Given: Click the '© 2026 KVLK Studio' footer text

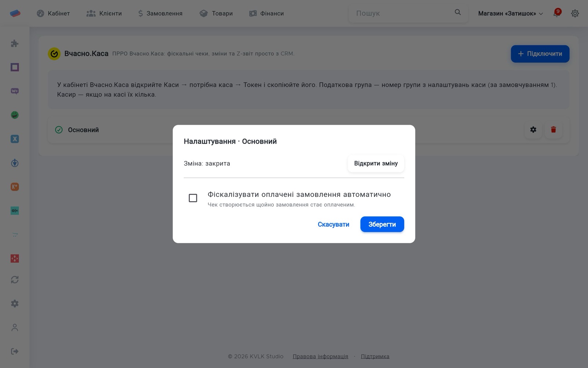Looking at the screenshot, I should 256,356.
